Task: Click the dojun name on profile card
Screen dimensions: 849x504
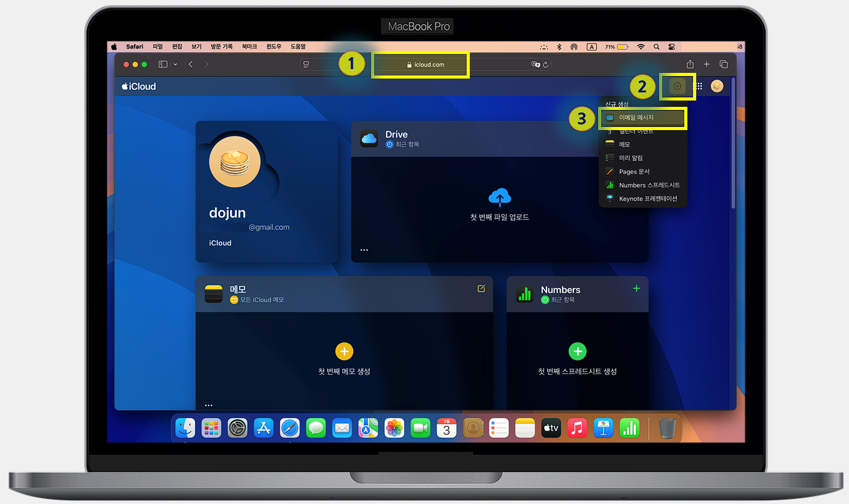Action: coord(227,212)
